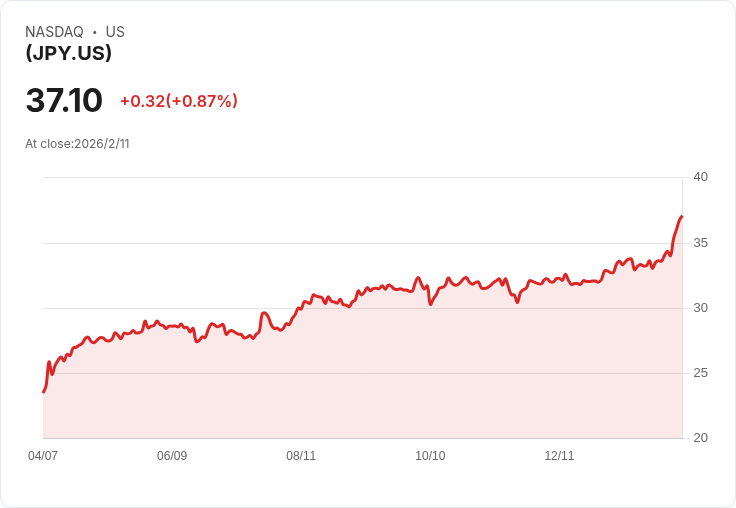This screenshot has height=508, width=736.
Task: Click the At close:2026/2/11 text
Action: point(77,144)
